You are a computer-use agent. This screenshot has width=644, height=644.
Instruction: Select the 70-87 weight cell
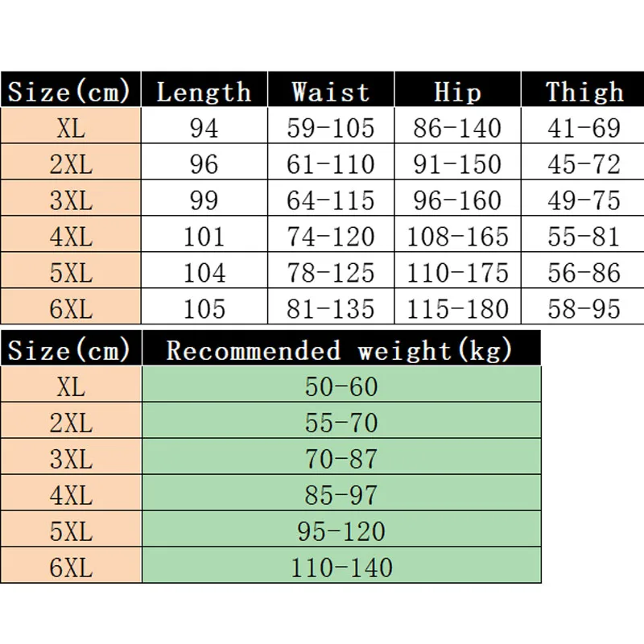pos(341,456)
